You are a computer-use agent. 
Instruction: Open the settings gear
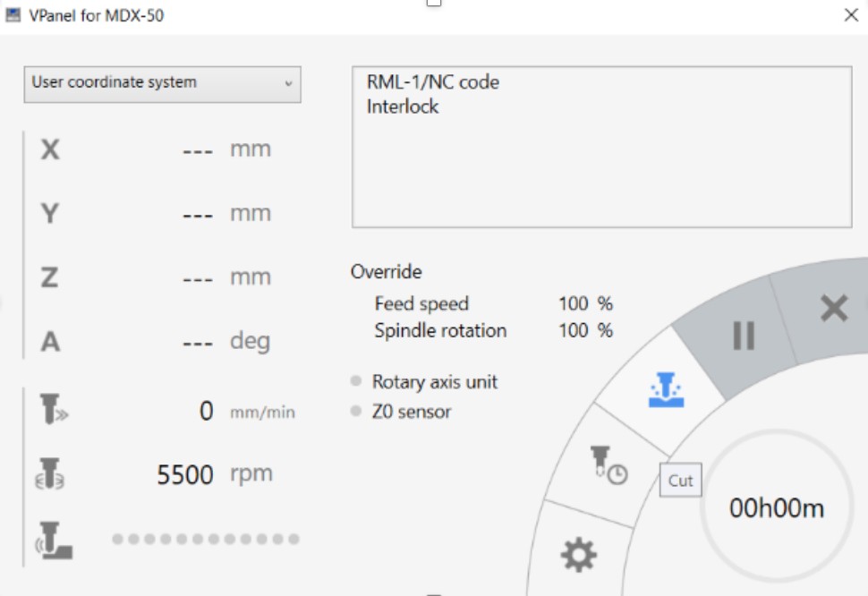pyautogui.click(x=578, y=556)
